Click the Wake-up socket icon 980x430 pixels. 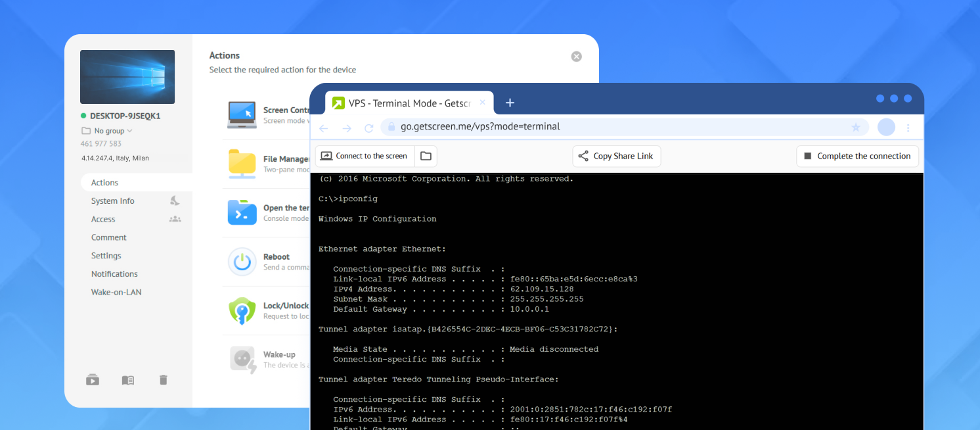coord(243,360)
